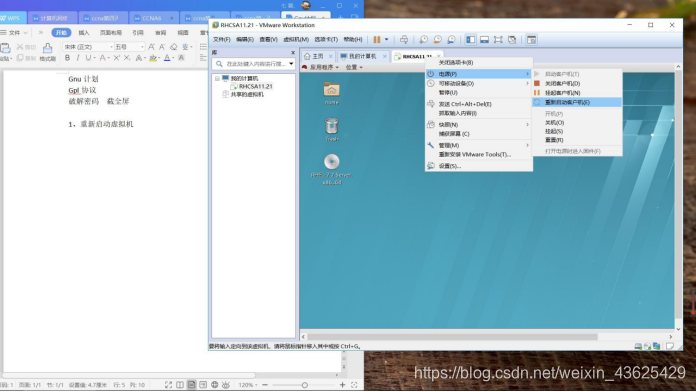Click the take snapshot toolbar icon
This screenshot has width=696, height=392.
pos(423,40)
